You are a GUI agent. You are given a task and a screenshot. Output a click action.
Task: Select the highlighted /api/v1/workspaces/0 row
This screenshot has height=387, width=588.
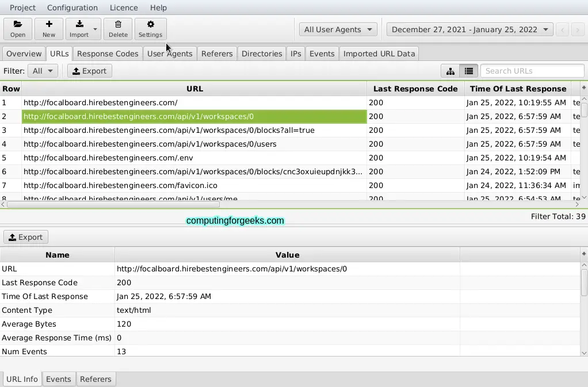point(194,117)
